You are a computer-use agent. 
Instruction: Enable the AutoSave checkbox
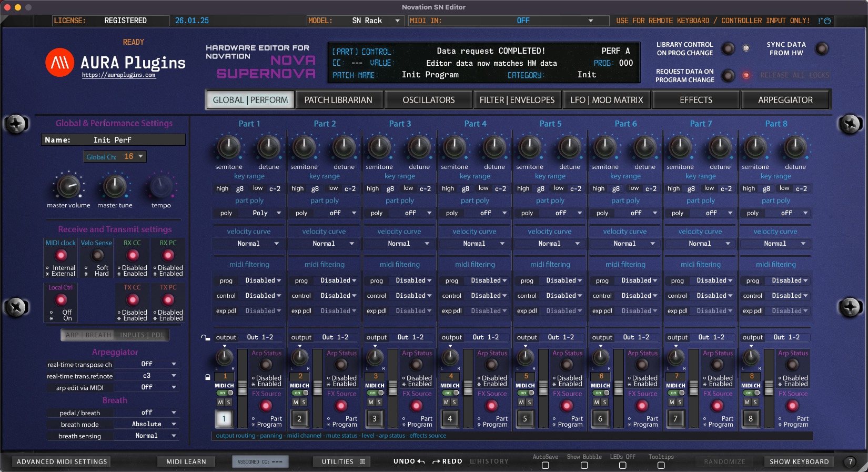(545, 465)
